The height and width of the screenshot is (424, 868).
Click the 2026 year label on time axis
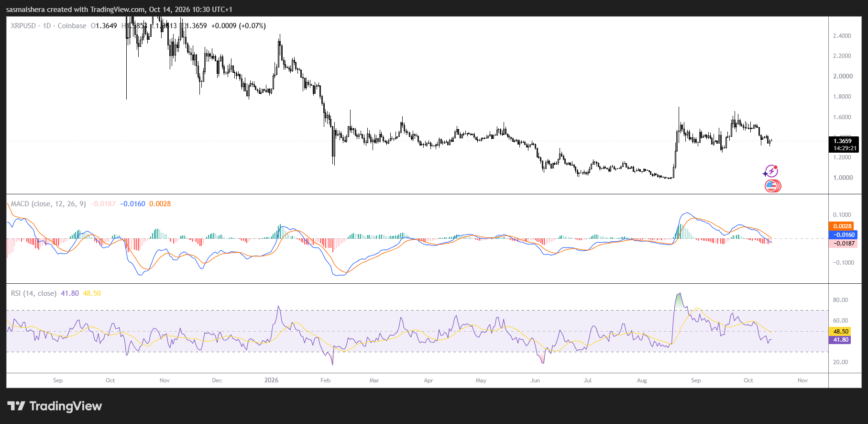[271, 380]
